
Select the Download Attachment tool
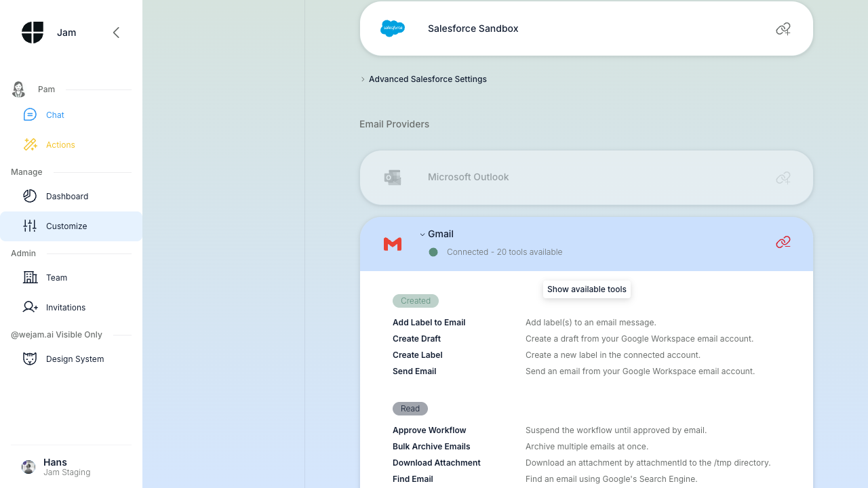coord(437,463)
